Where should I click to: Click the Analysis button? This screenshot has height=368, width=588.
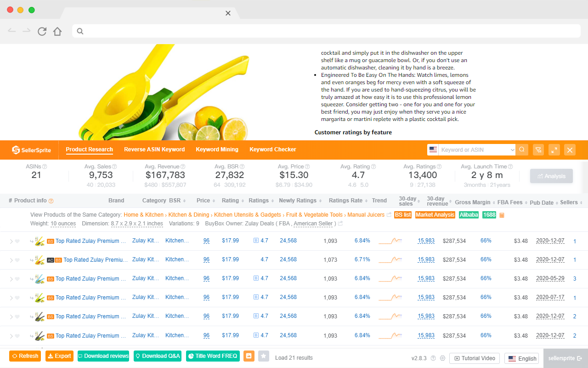[x=551, y=176]
